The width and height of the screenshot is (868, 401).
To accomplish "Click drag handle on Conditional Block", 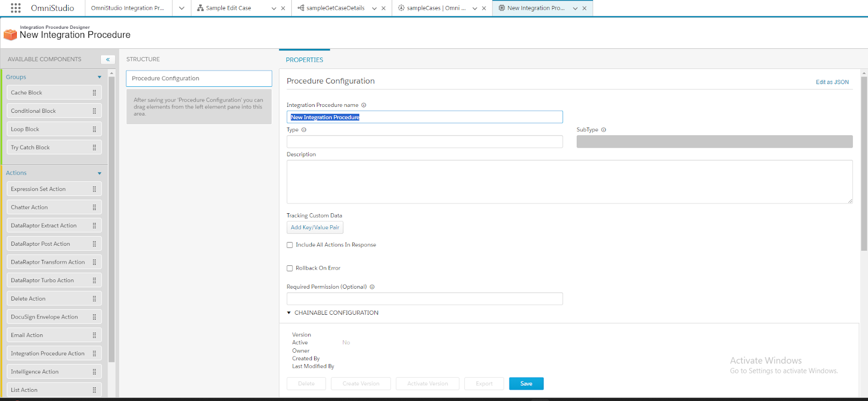I will 94,111.
